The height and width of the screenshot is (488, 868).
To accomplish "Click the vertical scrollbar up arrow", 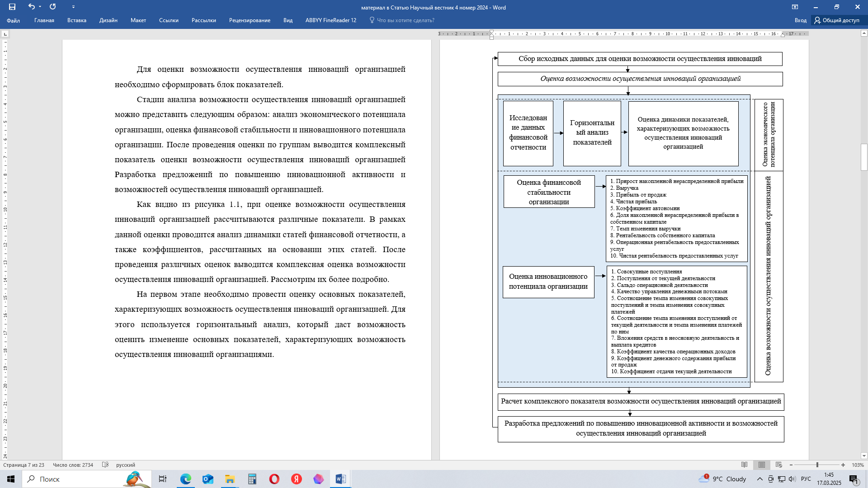I will 864,33.
